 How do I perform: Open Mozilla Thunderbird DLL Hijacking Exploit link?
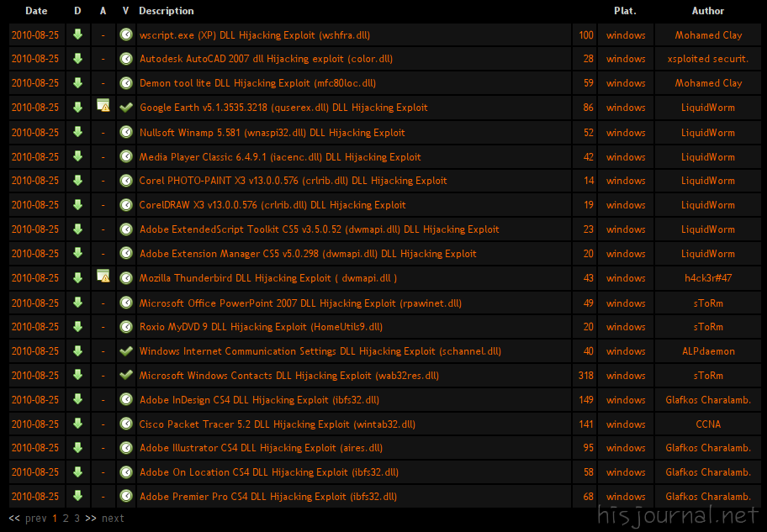pyautogui.click(x=268, y=278)
